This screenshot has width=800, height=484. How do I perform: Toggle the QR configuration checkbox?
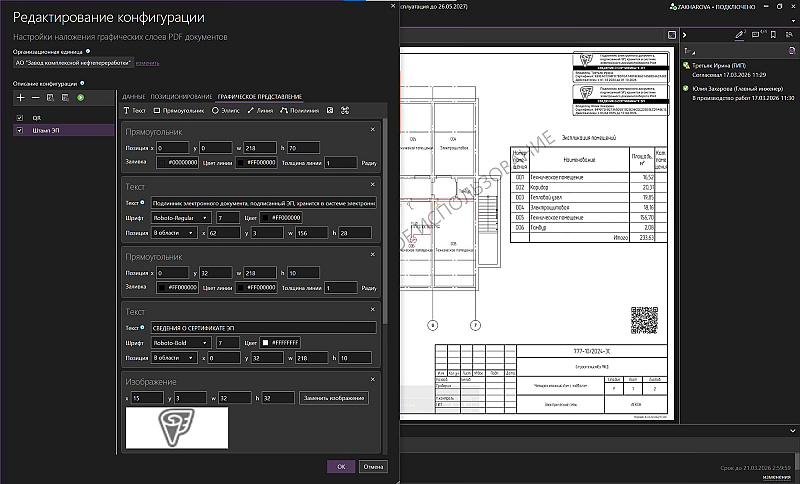pos(21,118)
